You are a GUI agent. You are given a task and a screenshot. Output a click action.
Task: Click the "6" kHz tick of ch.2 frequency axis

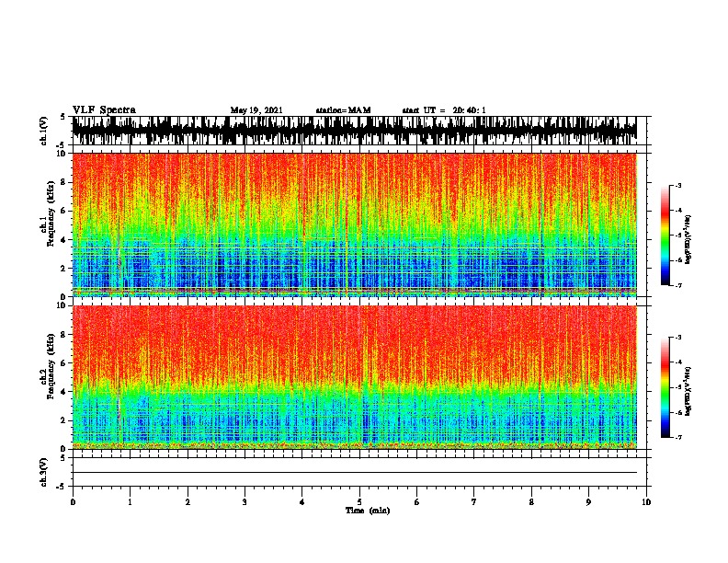click(63, 363)
